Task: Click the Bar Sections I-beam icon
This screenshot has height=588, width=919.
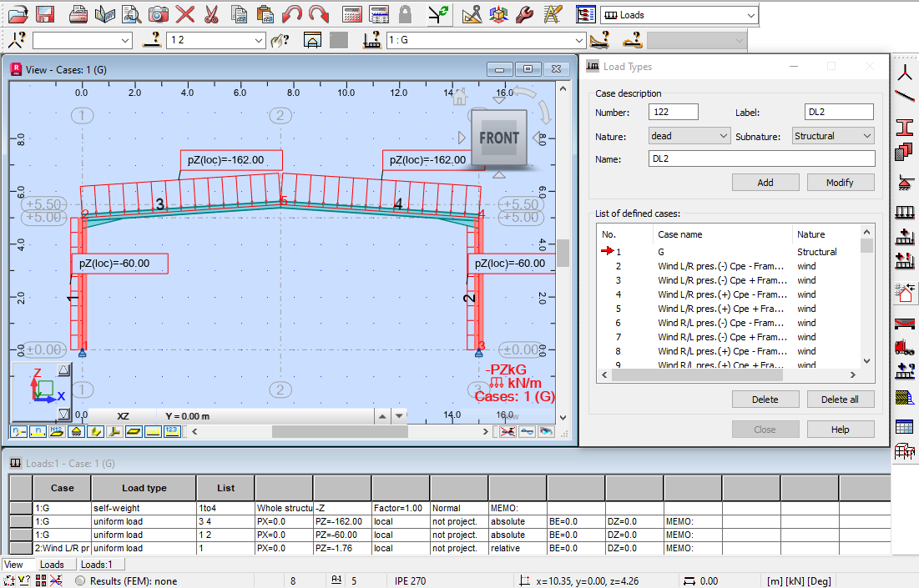Action: (904, 128)
